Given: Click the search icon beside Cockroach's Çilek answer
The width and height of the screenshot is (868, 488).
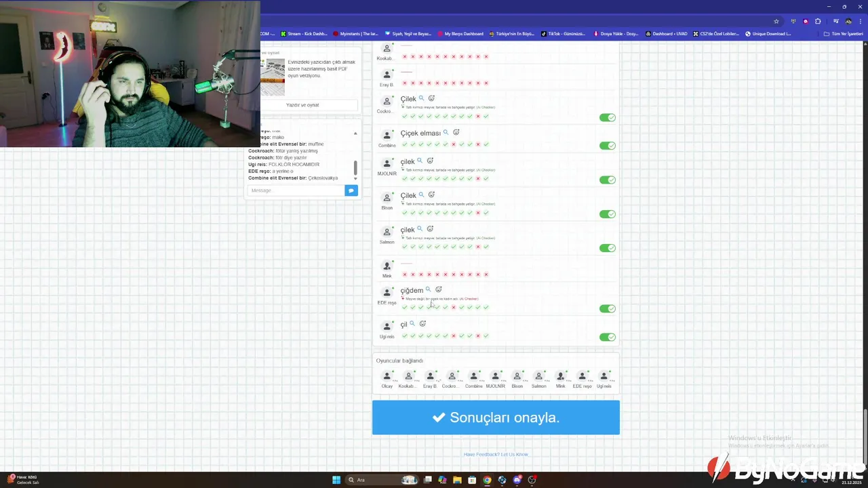Looking at the screenshot, I should coord(421,98).
